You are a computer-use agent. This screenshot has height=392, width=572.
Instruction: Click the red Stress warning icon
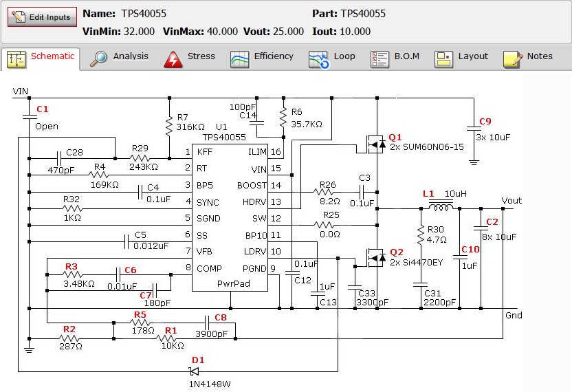pos(173,60)
